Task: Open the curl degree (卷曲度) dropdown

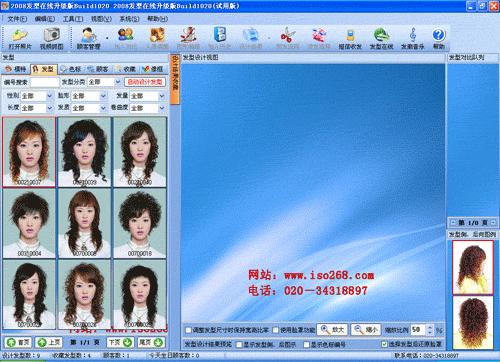Action: 162,108
